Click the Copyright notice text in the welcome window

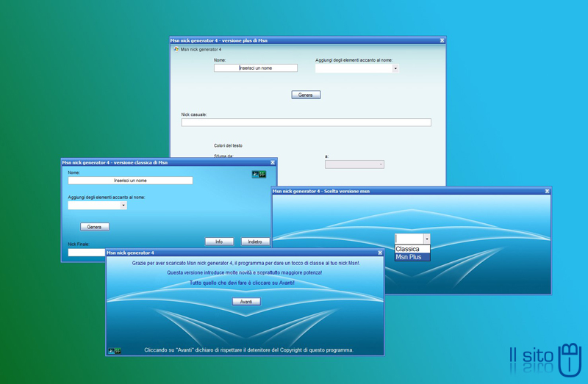click(248, 350)
